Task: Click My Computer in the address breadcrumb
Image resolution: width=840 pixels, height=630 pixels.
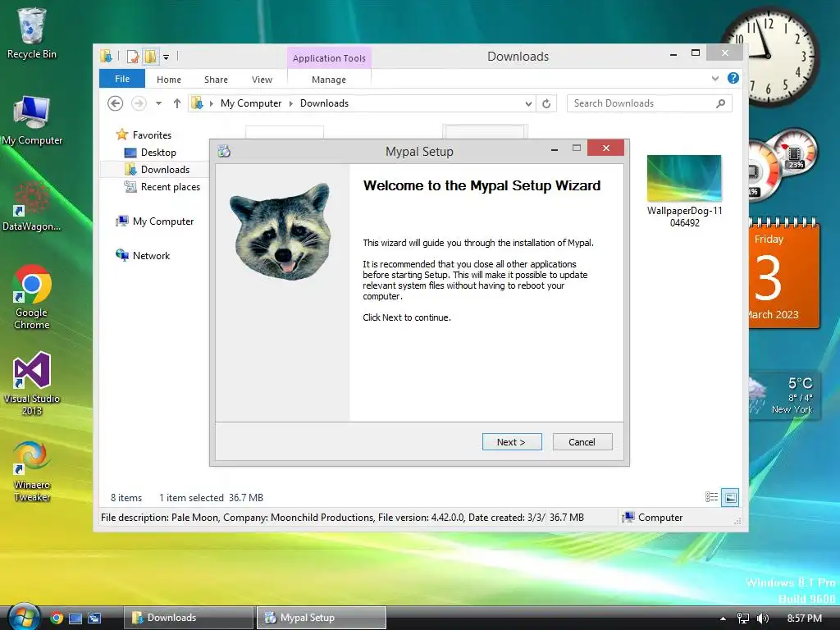Action: pos(251,103)
